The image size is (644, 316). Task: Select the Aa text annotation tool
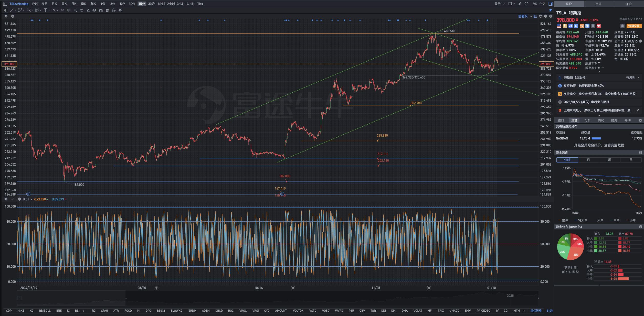(62, 10)
